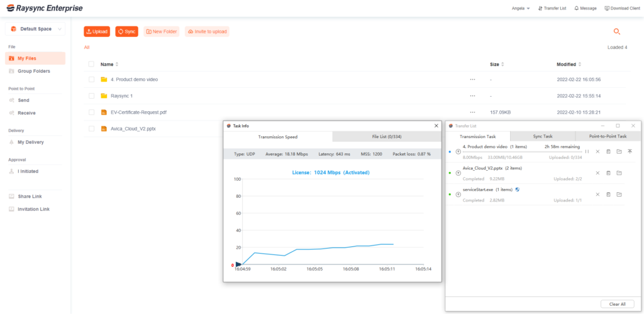Select the EV-Certificate-Request.pdf checkbox
Image resolution: width=644 pixels, height=314 pixels.
coord(91,112)
